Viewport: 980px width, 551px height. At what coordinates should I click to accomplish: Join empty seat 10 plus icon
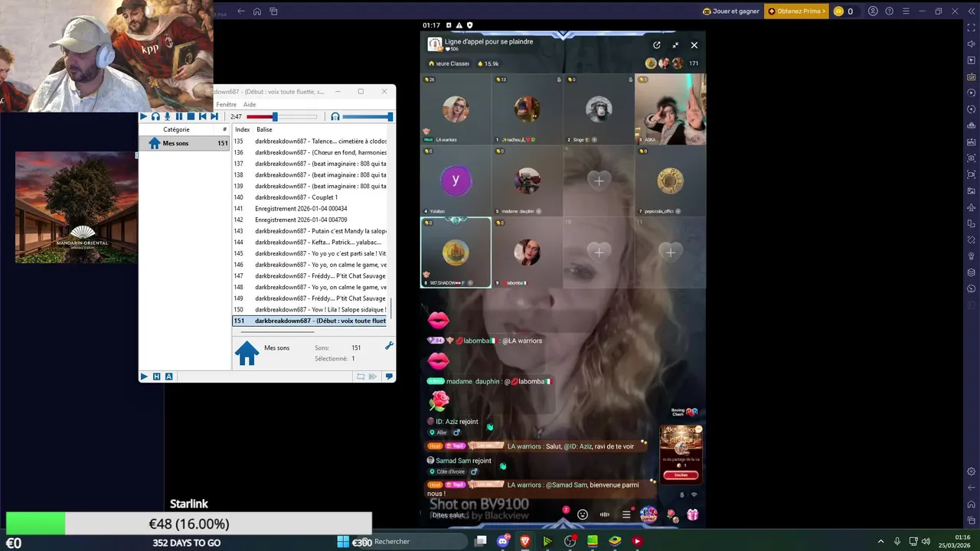coord(599,252)
